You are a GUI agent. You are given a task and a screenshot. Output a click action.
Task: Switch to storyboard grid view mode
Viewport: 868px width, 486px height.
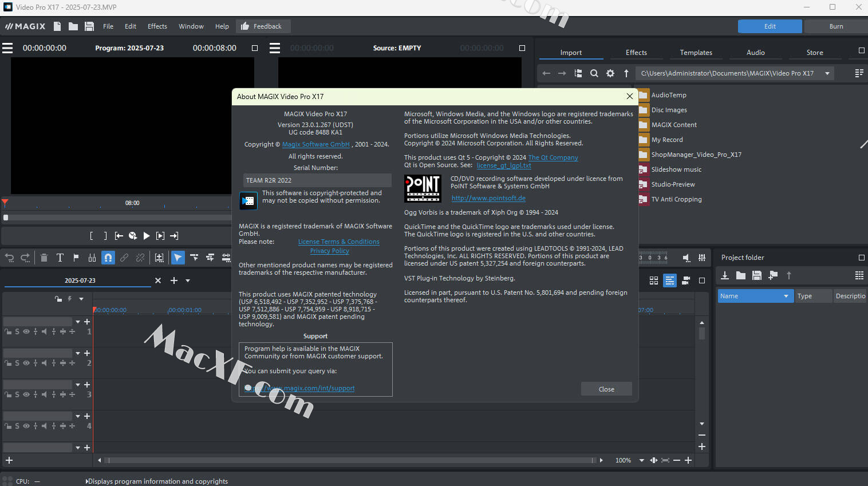point(654,280)
